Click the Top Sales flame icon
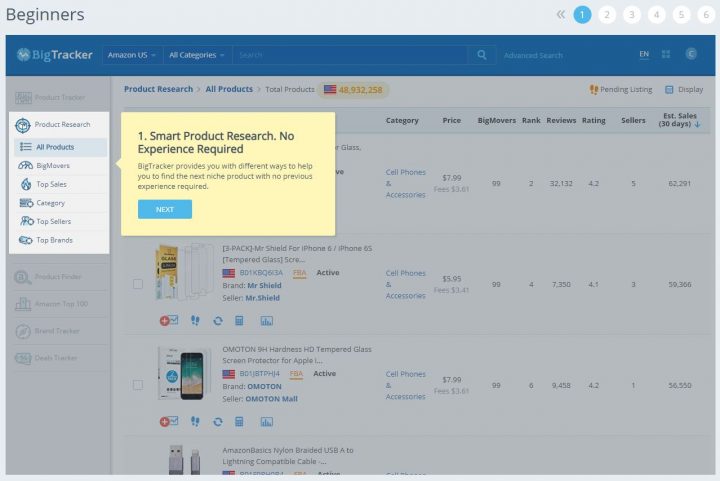 pos(26,184)
